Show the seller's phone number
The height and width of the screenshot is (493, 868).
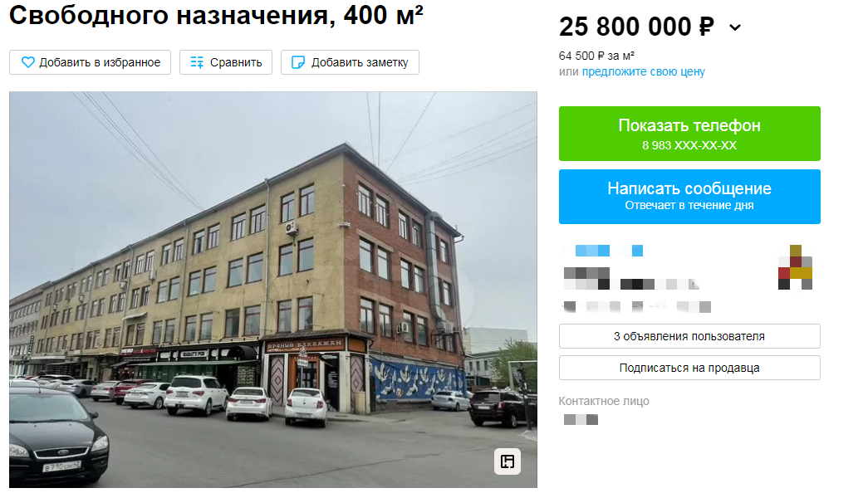click(x=689, y=134)
